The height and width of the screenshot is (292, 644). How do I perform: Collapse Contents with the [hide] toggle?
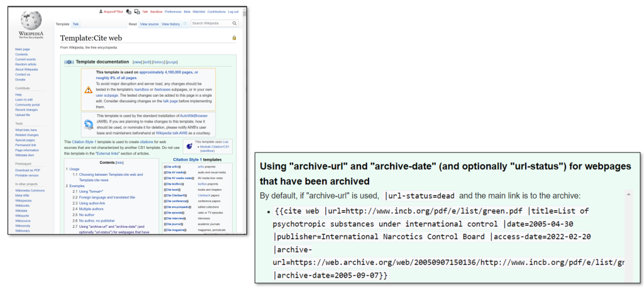pyautogui.click(x=119, y=163)
